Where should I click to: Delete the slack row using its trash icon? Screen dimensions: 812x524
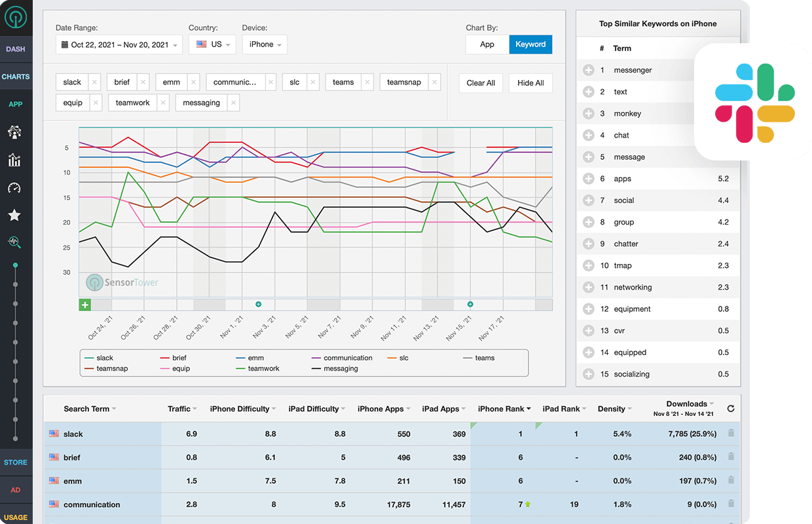click(x=731, y=434)
